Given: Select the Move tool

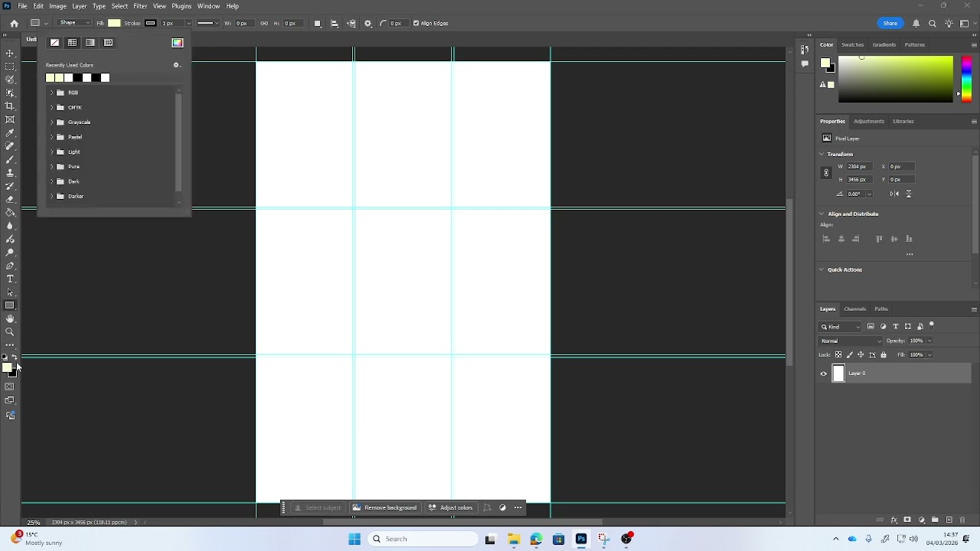Looking at the screenshot, I should click(10, 53).
